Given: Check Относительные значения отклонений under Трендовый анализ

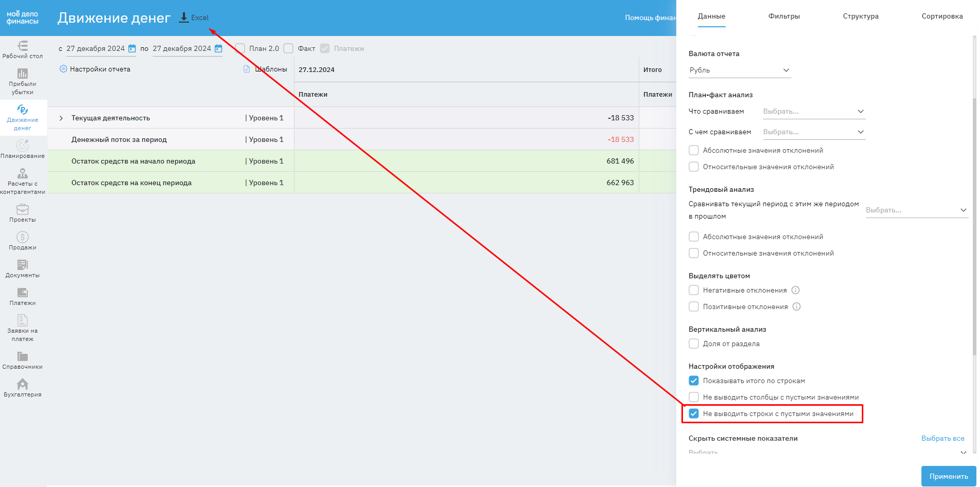Looking at the screenshot, I should 694,253.
